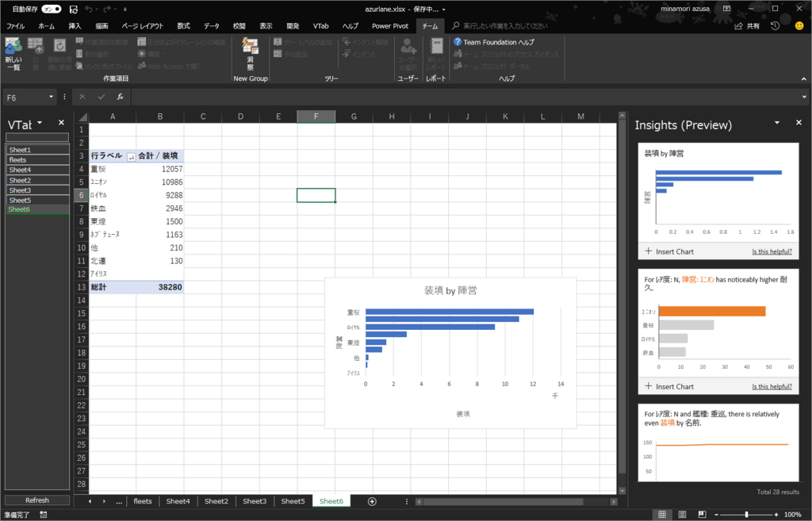Select Sheet4 in the VTab list
The image size is (812, 521).
coord(38,170)
